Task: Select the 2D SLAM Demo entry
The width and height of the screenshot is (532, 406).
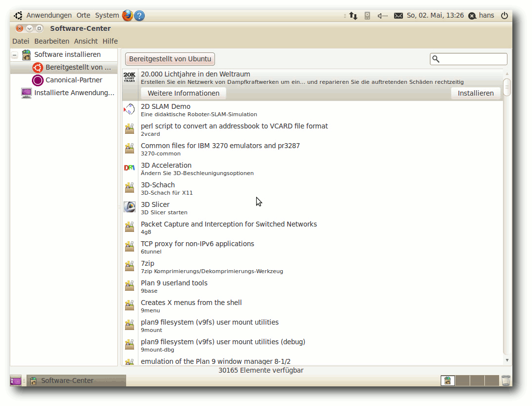Action: click(313, 110)
